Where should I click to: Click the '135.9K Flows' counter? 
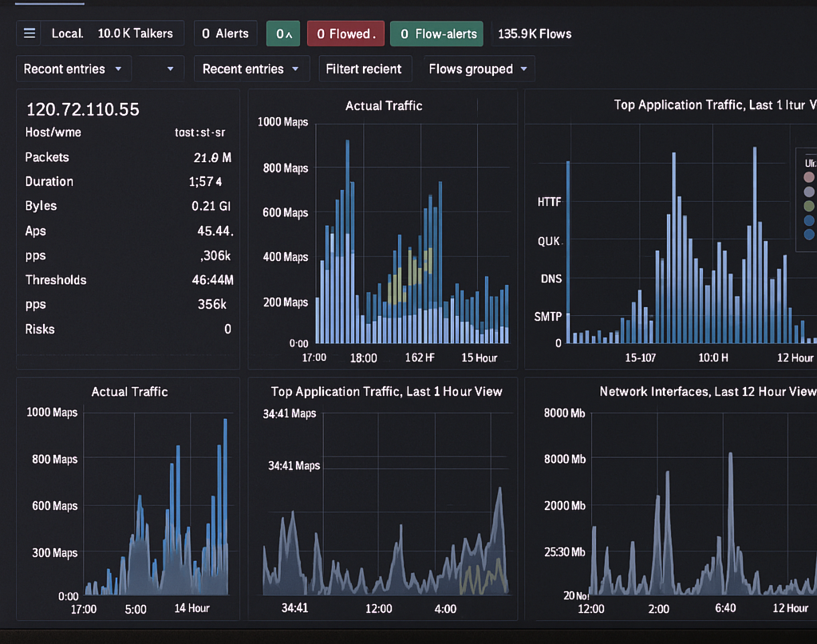[535, 34]
